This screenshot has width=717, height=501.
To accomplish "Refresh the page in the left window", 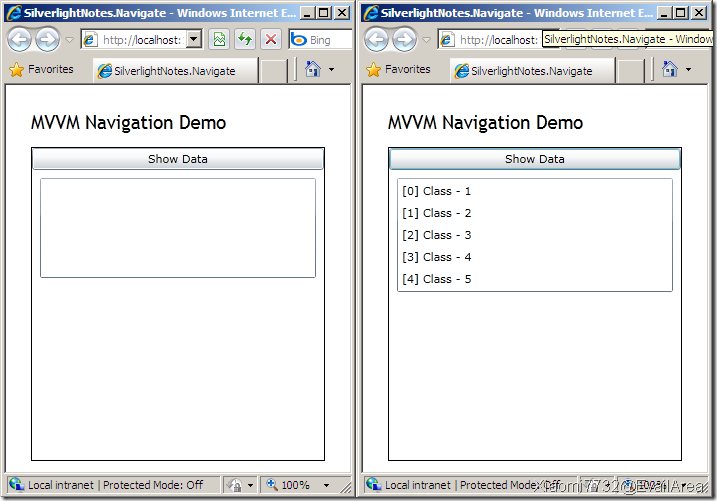I will (245, 40).
